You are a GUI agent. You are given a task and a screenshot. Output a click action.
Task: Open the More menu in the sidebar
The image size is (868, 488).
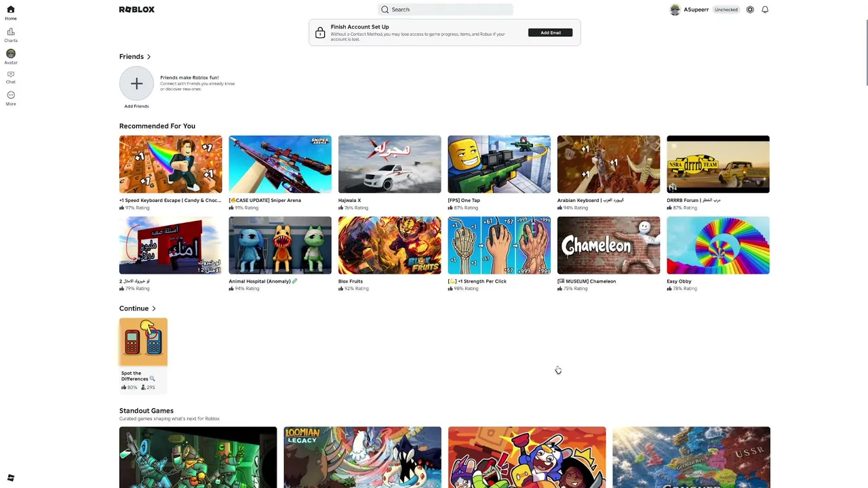pos(11,98)
